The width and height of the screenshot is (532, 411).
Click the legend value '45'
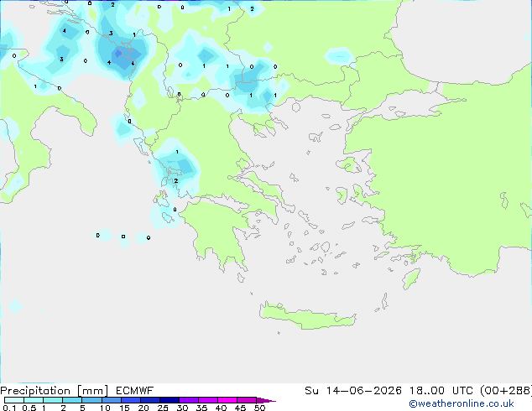click(x=240, y=408)
